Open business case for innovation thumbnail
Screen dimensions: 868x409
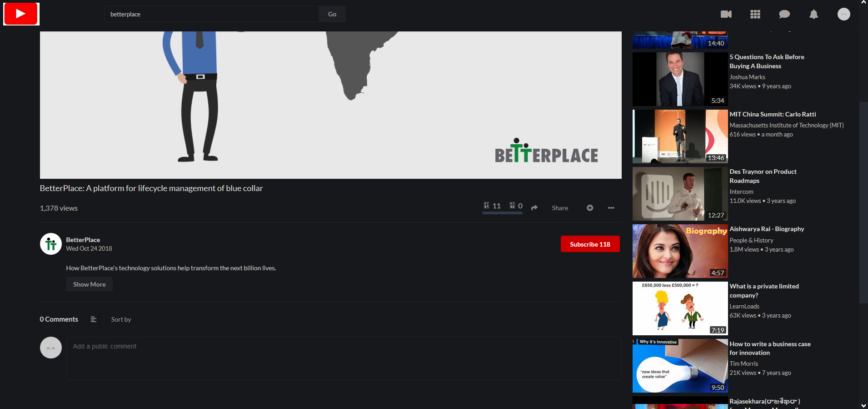pyautogui.click(x=680, y=366)
